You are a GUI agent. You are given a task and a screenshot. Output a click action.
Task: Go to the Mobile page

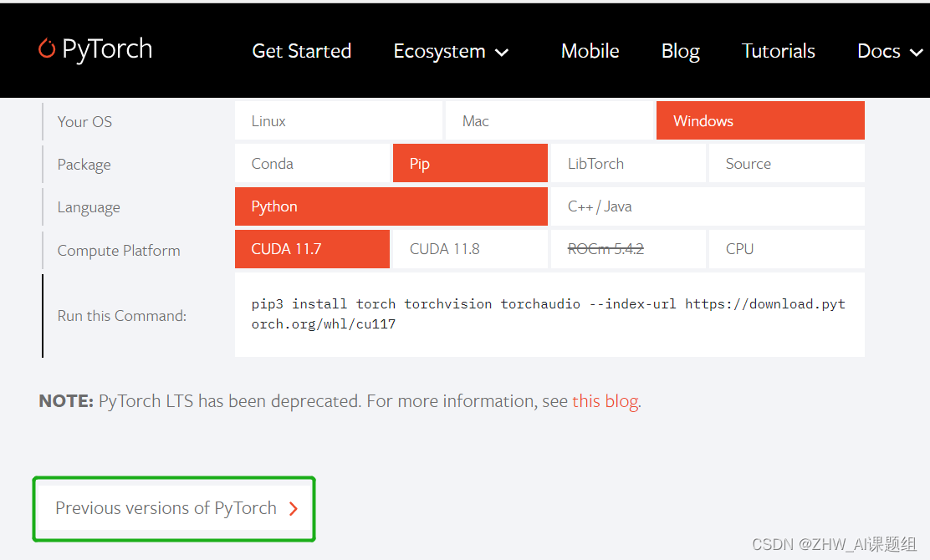click(x=590, y=51)
